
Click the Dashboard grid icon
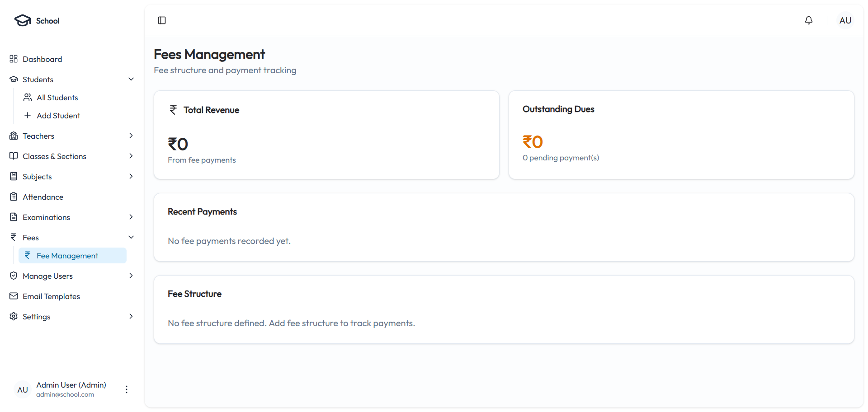(x=14, y=59)
